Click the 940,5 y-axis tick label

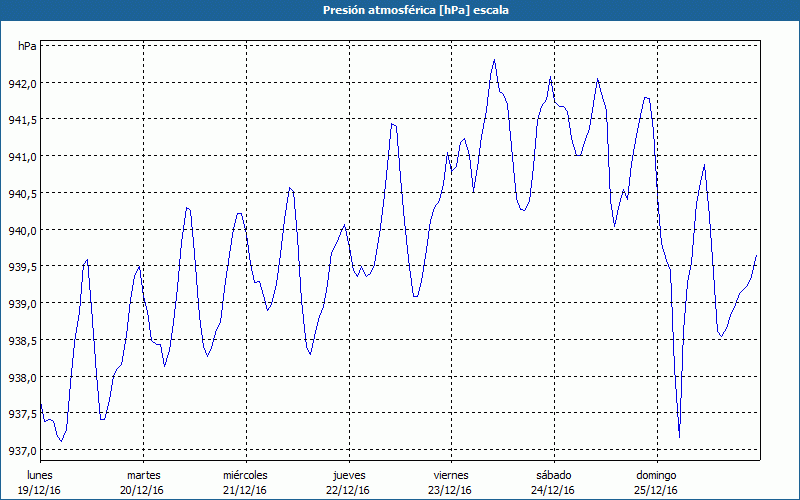point(22,194)
